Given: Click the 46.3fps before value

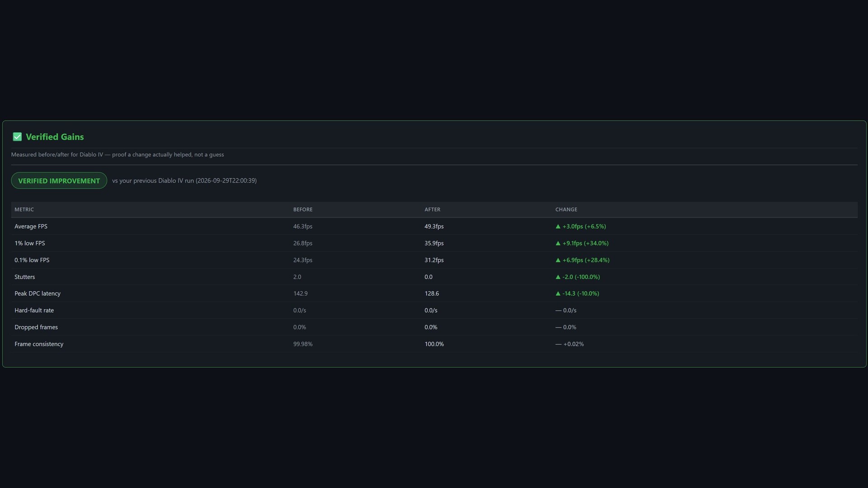Looking at the screenshot, I should pos(303,226).
